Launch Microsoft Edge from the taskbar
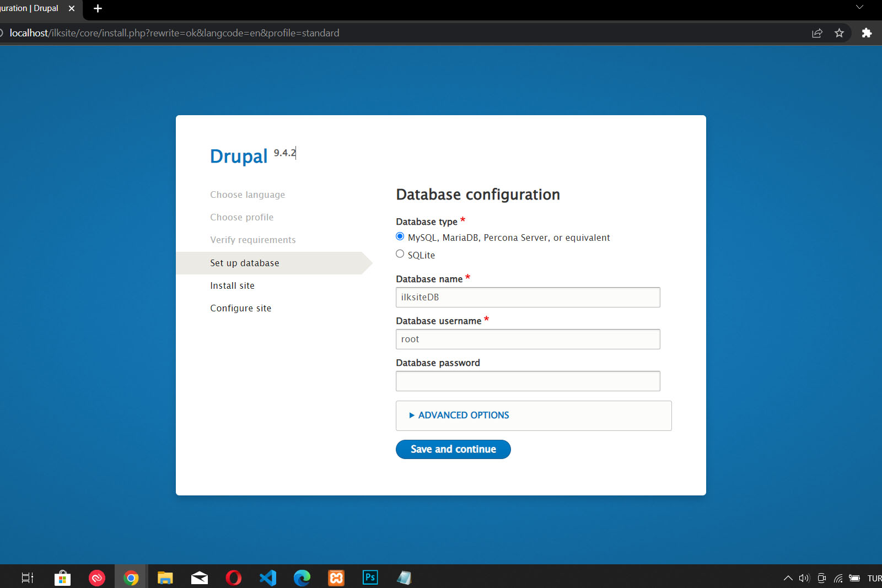882x588 pixels. coord(302,578)
